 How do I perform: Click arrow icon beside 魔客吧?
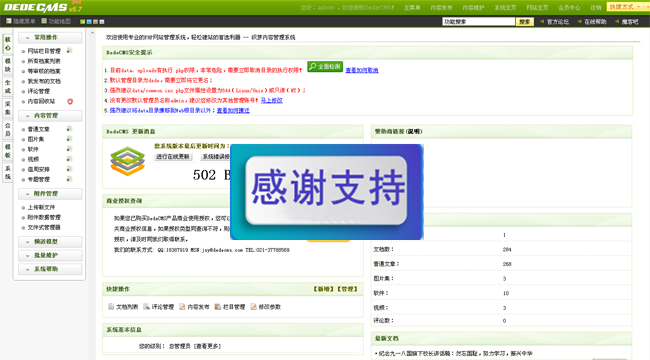click(617, 22)
